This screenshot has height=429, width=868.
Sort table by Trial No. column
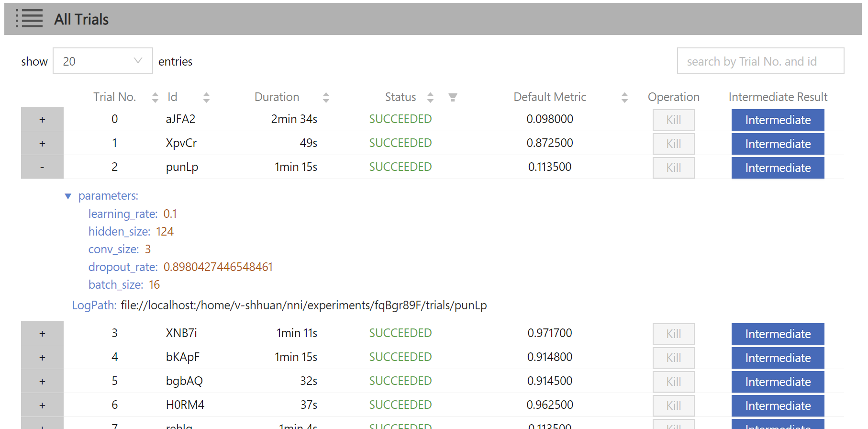[155, 98]
